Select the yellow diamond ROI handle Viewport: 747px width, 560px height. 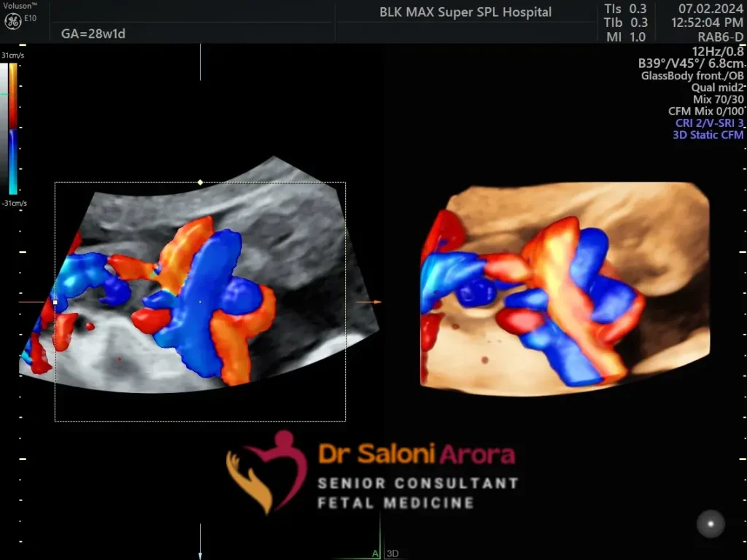tap(200, 182)
